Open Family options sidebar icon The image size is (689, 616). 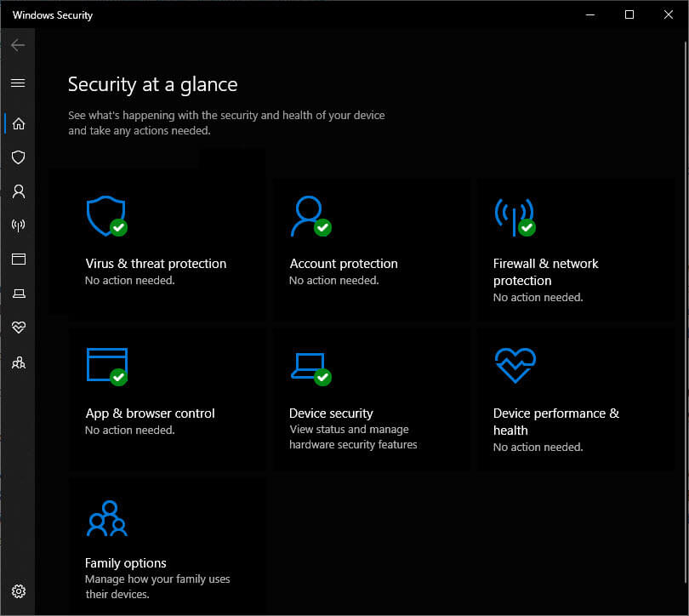coord(18,362)
